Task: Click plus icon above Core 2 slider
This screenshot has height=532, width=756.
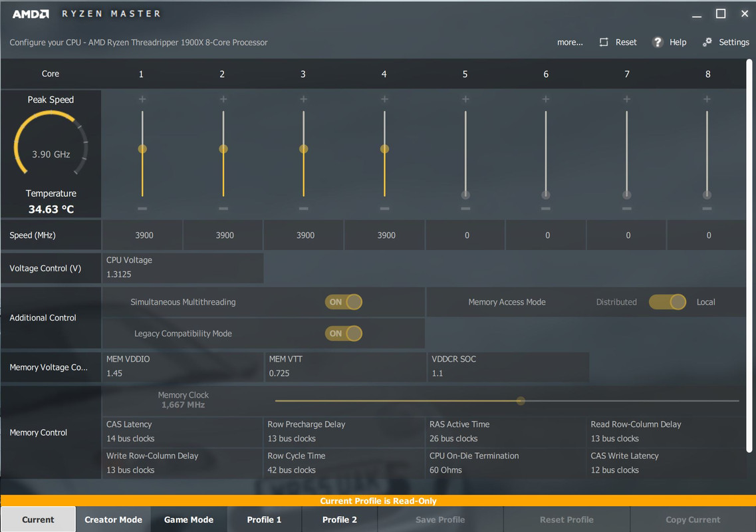Action: (223, 99)
